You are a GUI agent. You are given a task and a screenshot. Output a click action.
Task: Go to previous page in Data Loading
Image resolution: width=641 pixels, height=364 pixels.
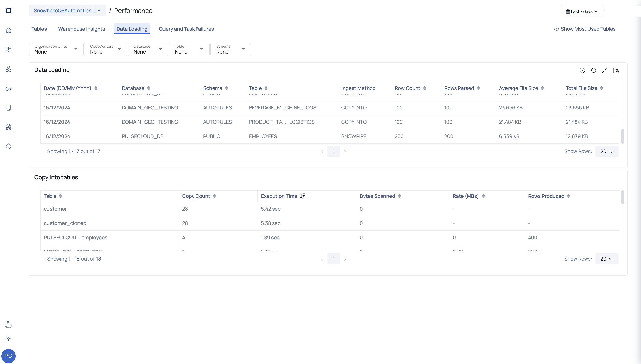[322, 152]
